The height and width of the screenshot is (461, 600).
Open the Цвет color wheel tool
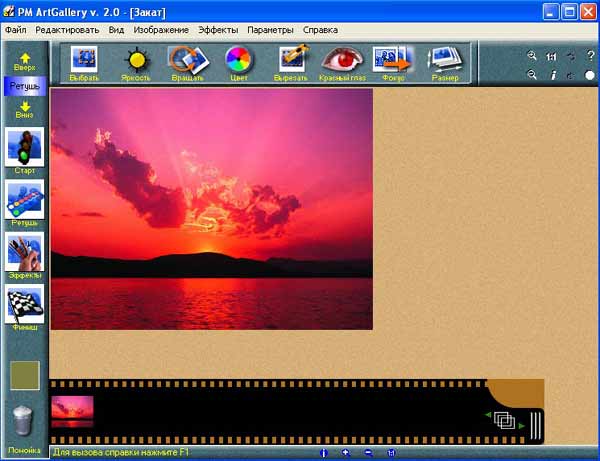point(237,62)
